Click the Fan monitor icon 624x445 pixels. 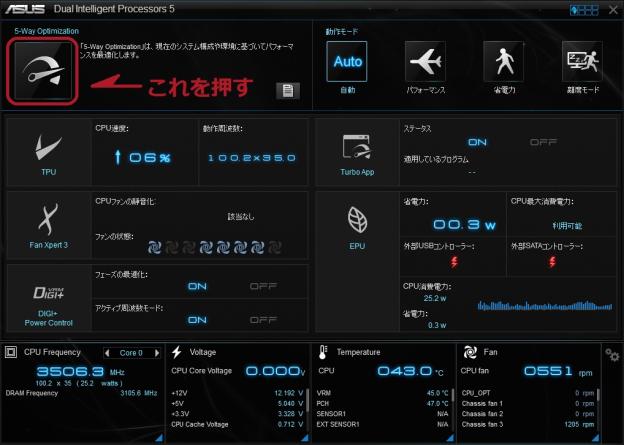click(x=470, y=352)
